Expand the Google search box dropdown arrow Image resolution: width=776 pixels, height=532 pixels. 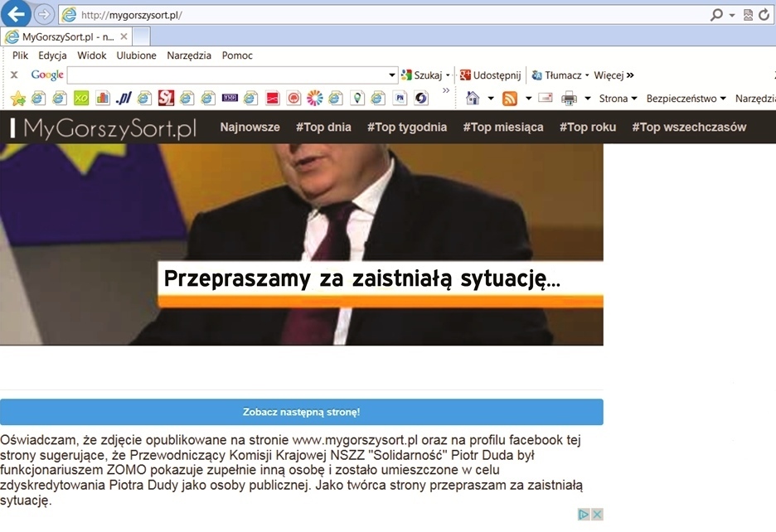392,75
